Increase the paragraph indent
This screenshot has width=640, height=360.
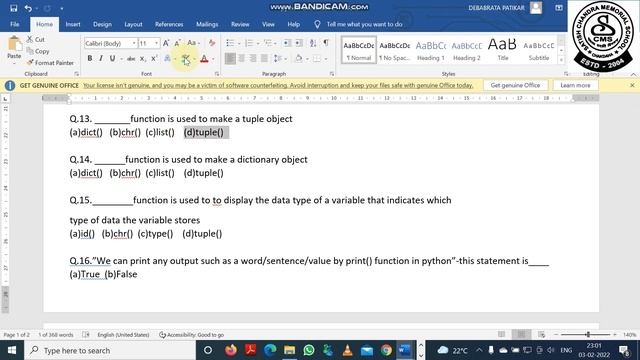tap(299, 43)
